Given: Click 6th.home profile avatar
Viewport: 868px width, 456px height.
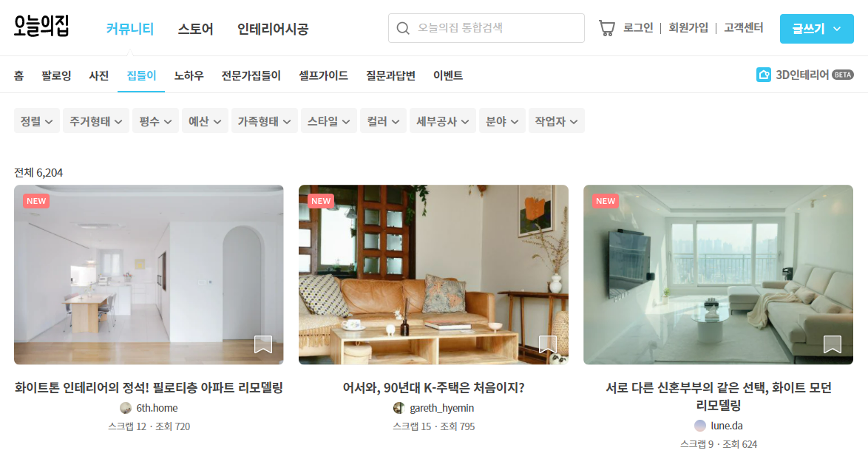Looking at the screenshot, I should click(x=126, y=408).
